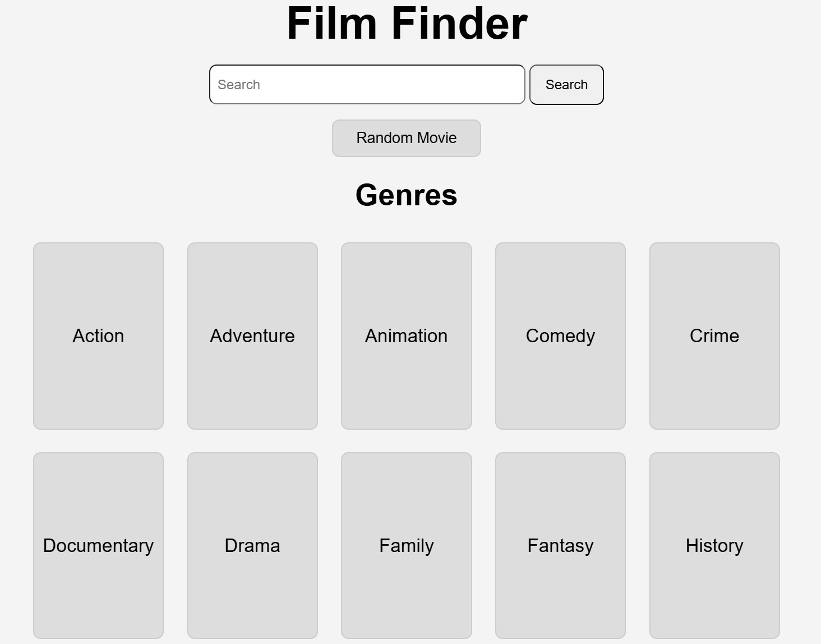Click the Film Finder title
This screenshot has width=821, height=644.
(407, 24)
